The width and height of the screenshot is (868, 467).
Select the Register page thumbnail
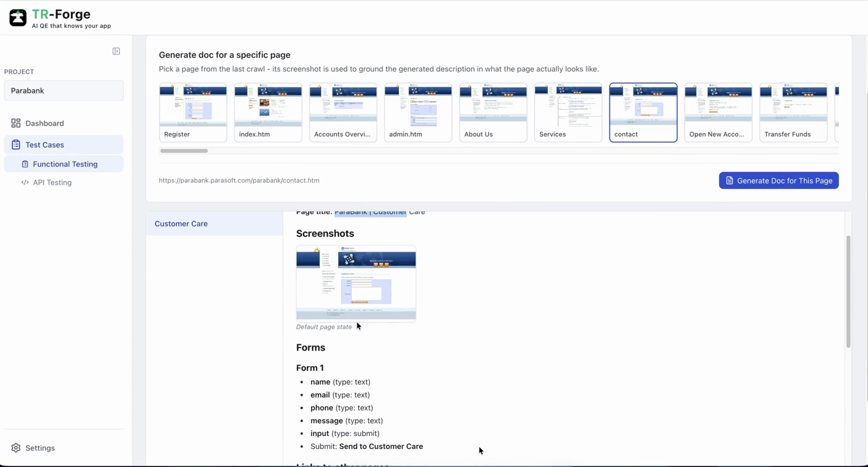[193, 113]
